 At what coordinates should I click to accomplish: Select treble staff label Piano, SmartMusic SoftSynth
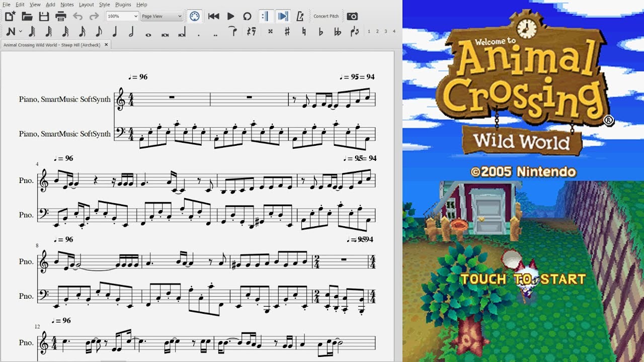65,99
